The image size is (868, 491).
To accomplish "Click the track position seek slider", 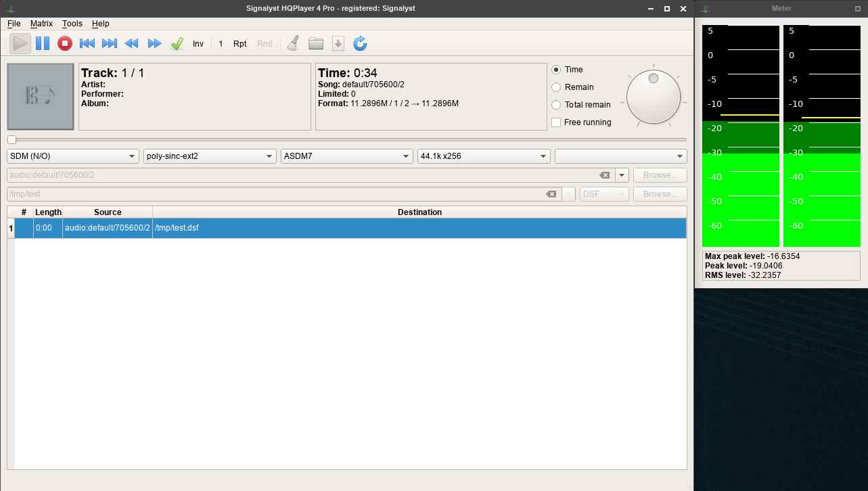I will [x=348, y=140].
